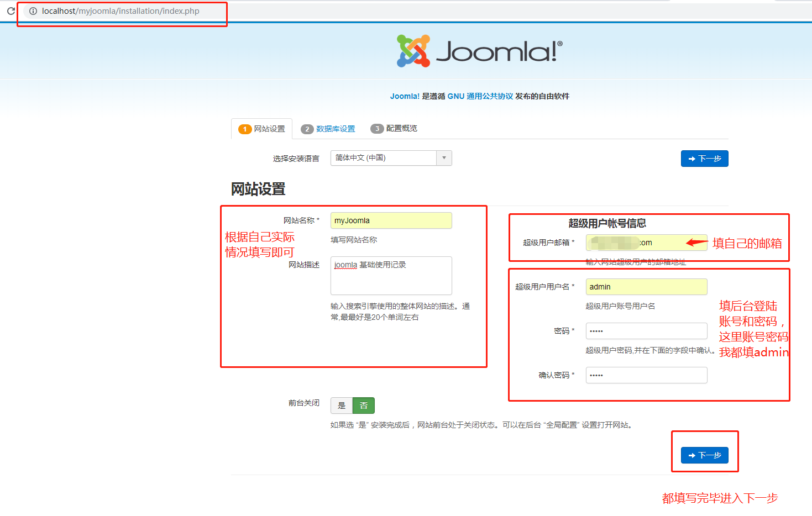Focus the 超级用户邮箱 email field

[647, 243]
